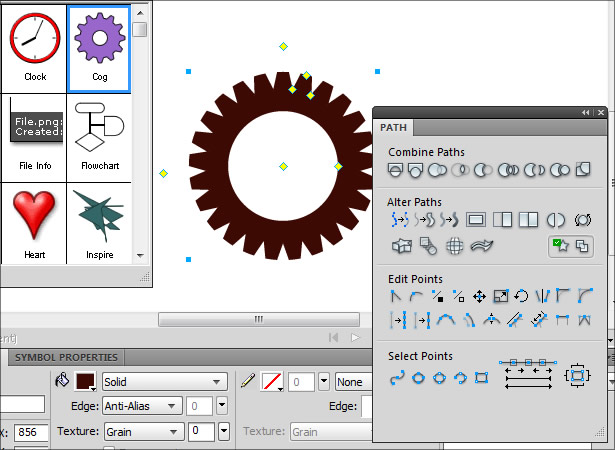Apply Divide Paths in Combine Paths
Image resolution: width=615 pixels, height=450 pixels.
(x=508, y=170)
